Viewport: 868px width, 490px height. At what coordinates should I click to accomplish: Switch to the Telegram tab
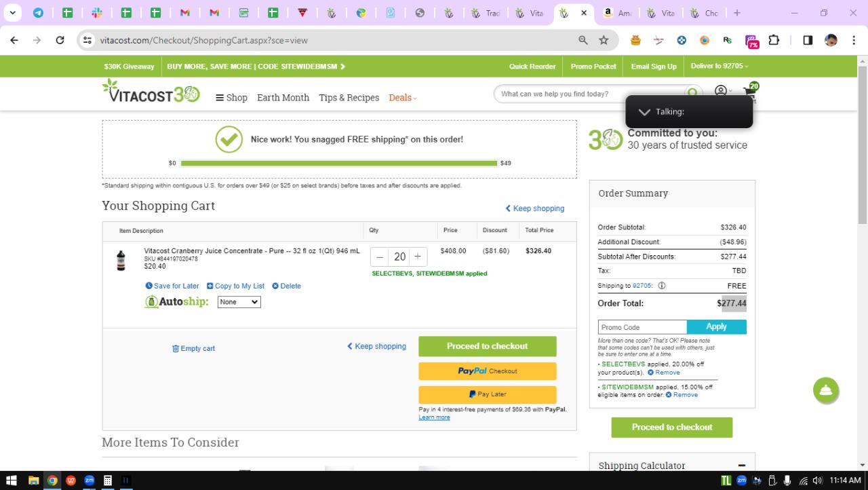coord(39,13)
